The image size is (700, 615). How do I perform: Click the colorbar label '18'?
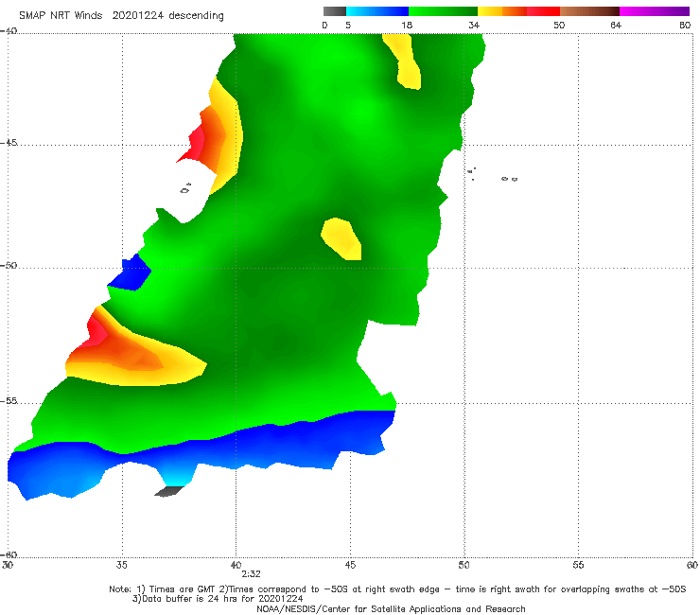[407, 25]
